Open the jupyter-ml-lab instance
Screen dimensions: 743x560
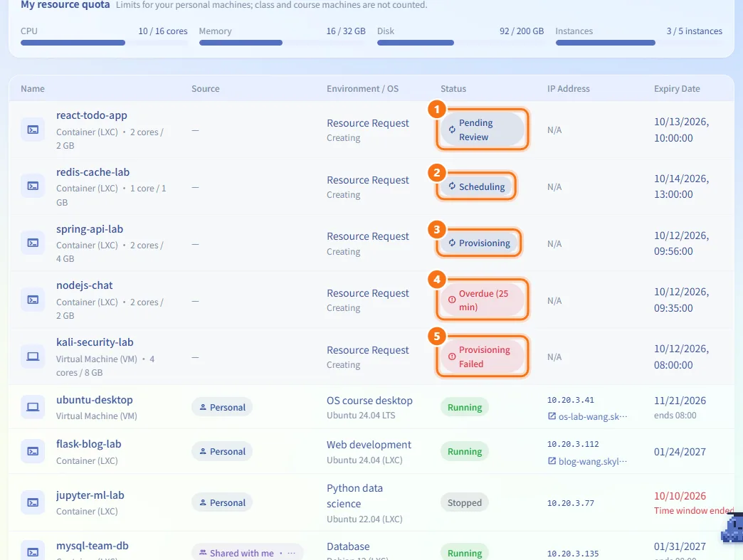90,495
